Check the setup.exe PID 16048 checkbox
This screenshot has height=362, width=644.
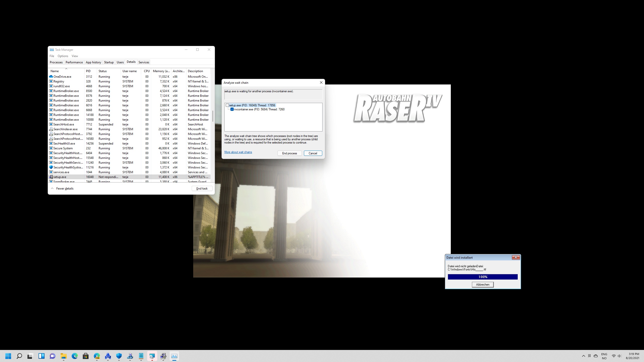[x=227, y=105]
